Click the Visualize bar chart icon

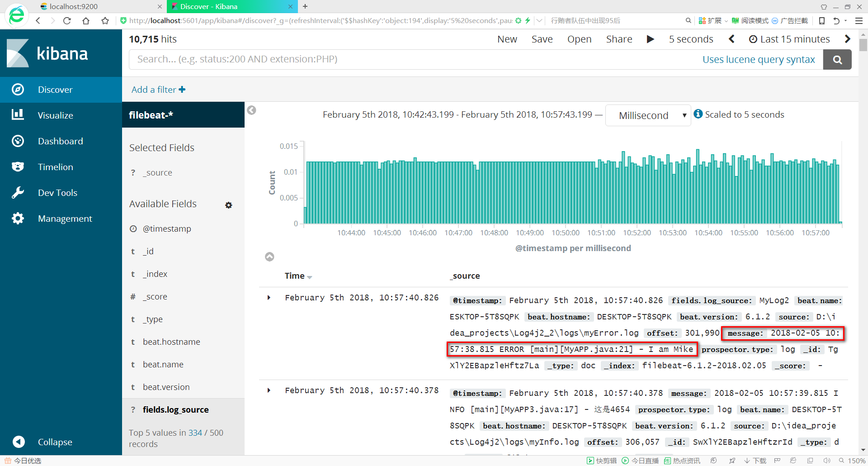pyautogui.click(x=18, y=114)
